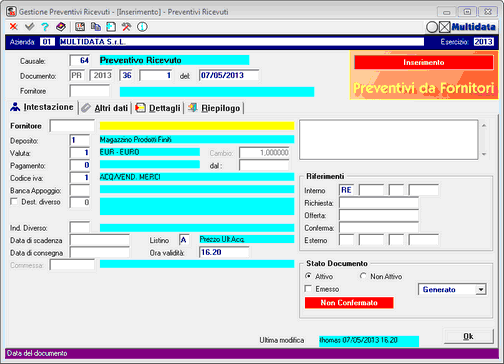Expand the Generato status dropdown

481,289
